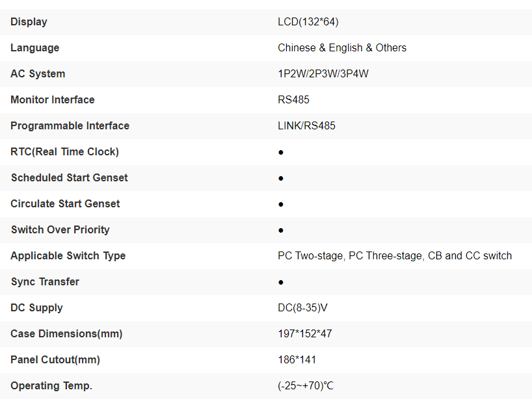Click the Language row label

(34, 48)
